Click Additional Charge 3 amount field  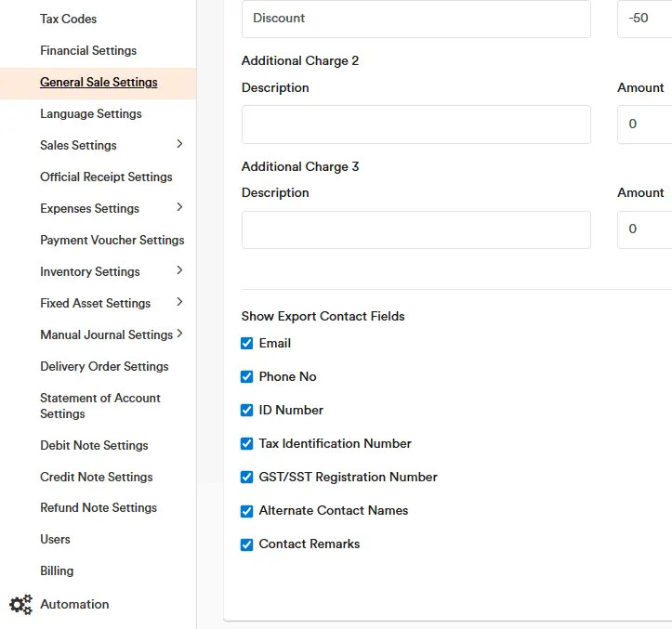[x=644, y=229]
